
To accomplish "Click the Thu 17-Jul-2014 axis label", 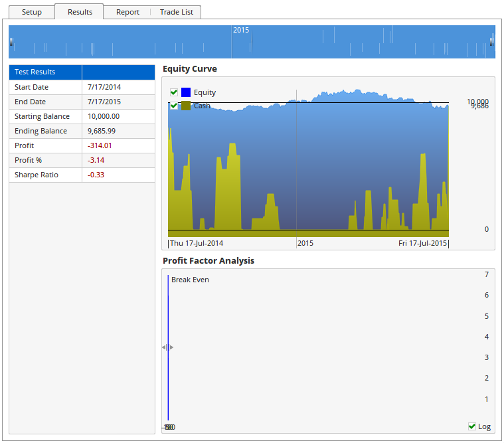I will tap(197, 243).
